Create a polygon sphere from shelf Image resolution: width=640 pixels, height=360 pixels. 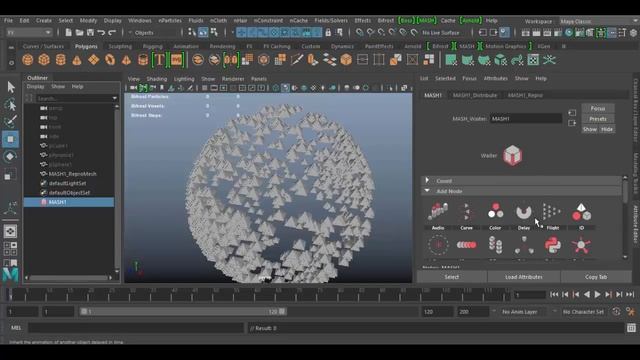click(28, 60)
